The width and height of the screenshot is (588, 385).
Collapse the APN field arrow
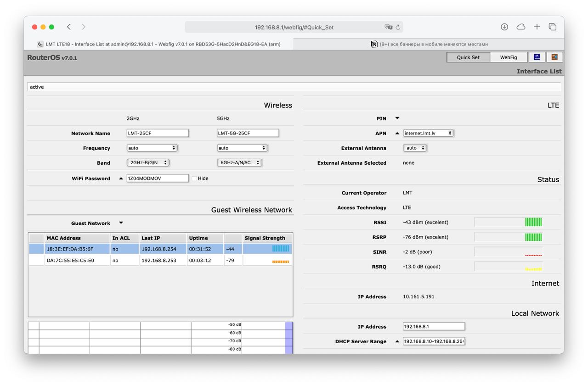point(397,133)
